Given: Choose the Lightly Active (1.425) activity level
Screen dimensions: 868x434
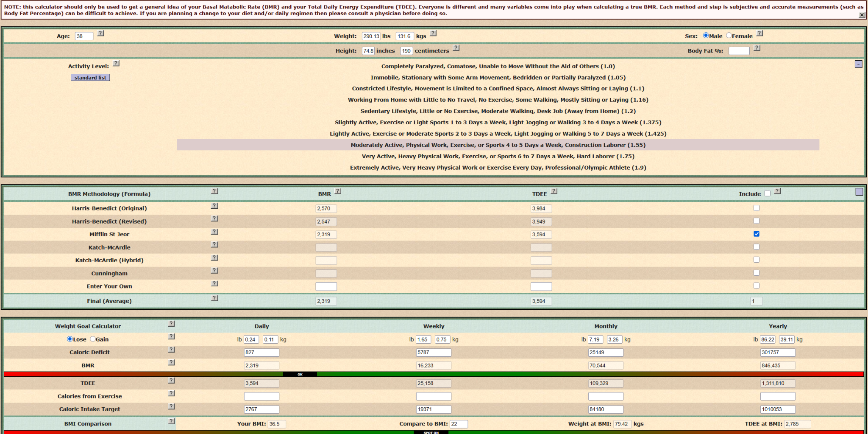Looking at the screenshot, I should pos(498,134).
